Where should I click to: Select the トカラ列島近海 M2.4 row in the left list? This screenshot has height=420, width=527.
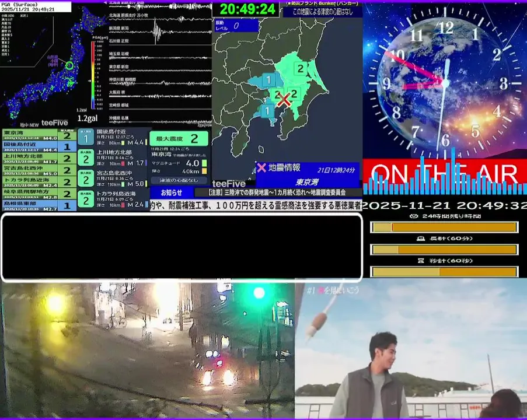click(x=39, y=182)
